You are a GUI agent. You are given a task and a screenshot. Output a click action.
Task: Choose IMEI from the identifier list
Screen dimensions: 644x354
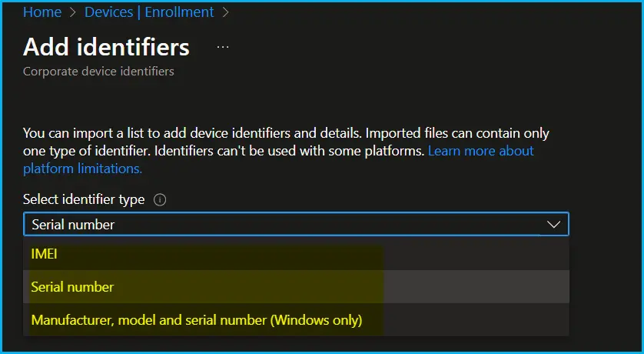(296, 254)
